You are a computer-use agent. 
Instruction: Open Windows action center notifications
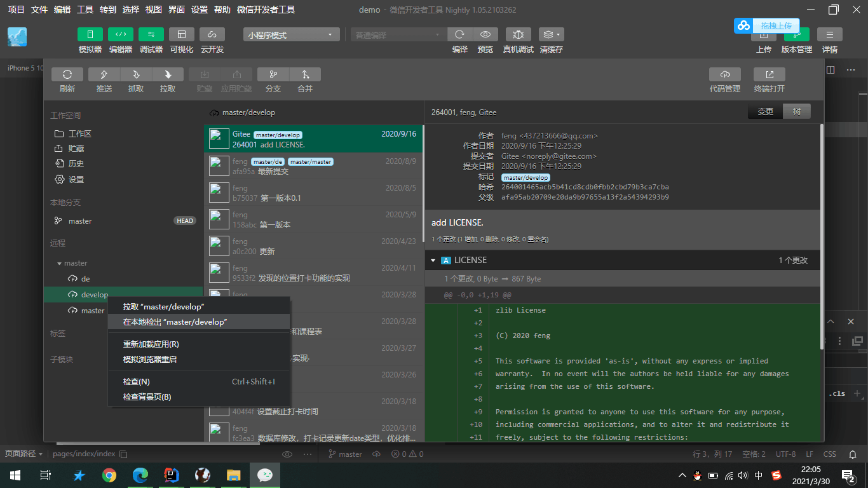pyautogui.click(x=849, y=475)
